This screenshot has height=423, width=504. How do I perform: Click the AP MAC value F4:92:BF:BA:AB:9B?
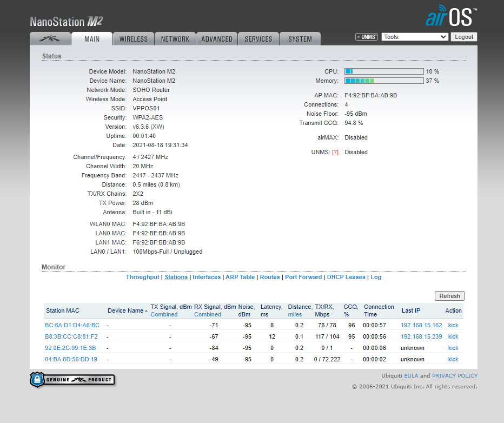click(x=370, y=95)
